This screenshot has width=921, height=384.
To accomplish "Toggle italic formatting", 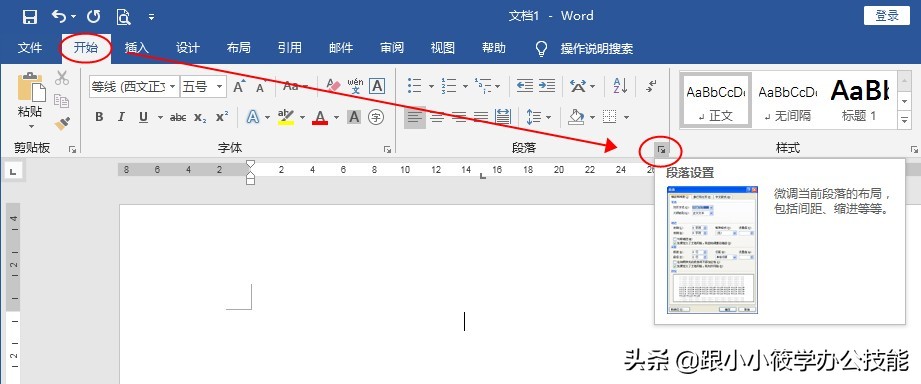I will coord(122,117).
